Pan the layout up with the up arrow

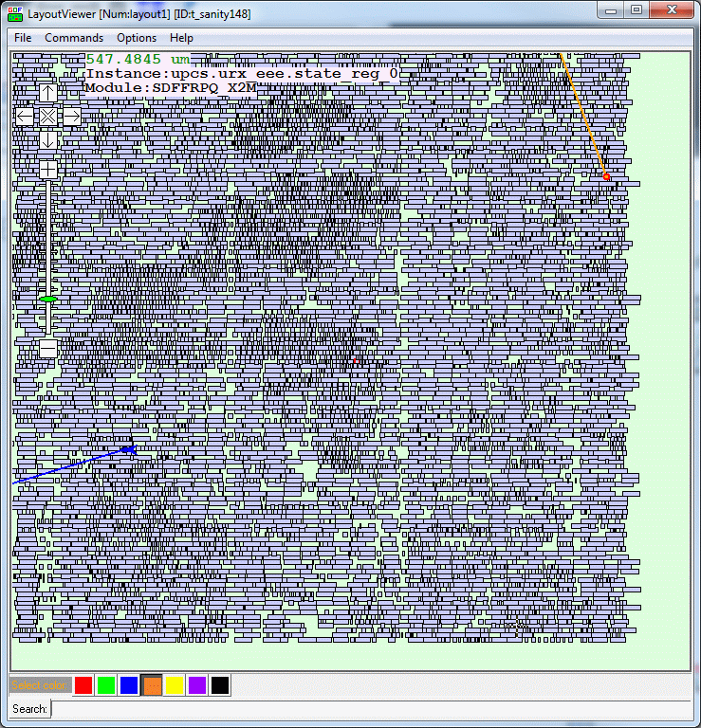(47, 93)
